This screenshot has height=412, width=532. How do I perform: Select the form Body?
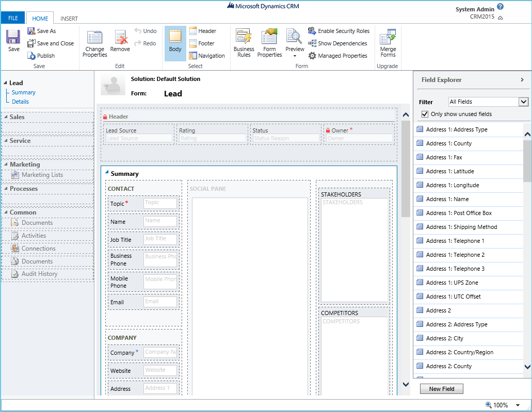pos(175,43)
